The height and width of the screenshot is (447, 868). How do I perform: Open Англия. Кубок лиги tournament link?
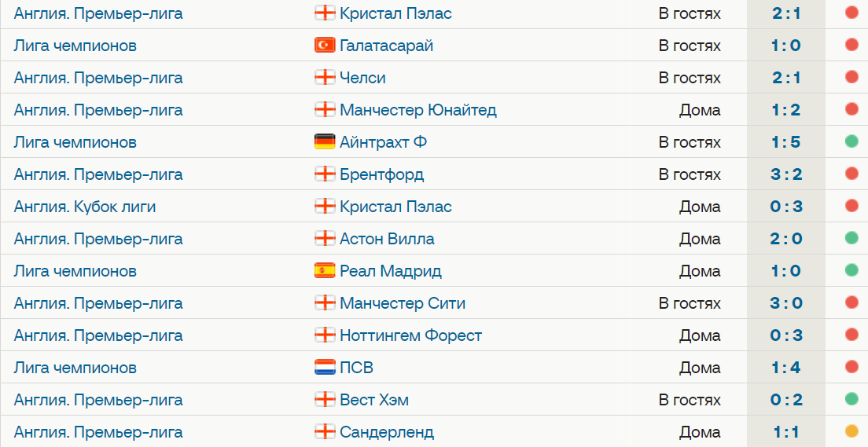click(85, 207)
